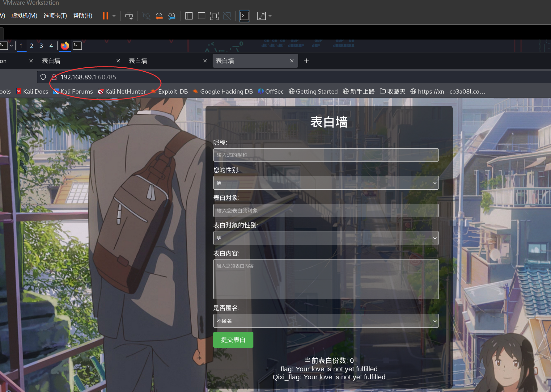Open the Kali applications menu dropdown arrow

(11, 46)
